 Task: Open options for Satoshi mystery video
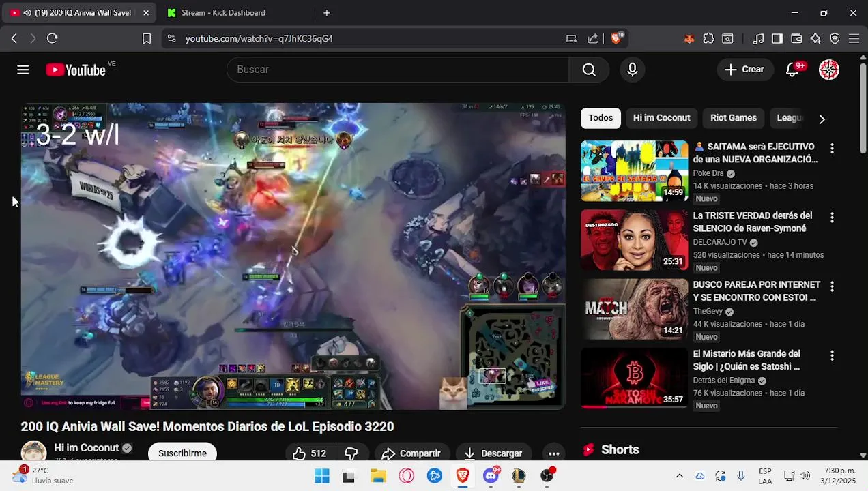pyautogui.click(x=832, y=355)
